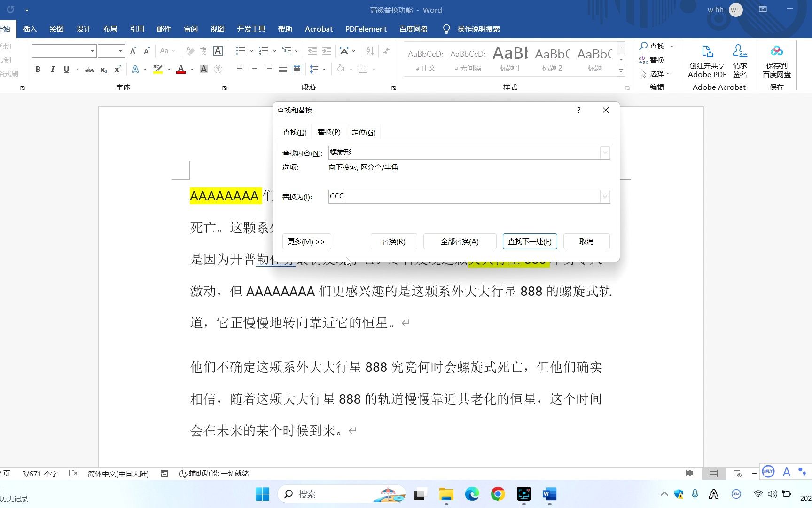Open the 布局 ribbon tab

pos(110,29)
